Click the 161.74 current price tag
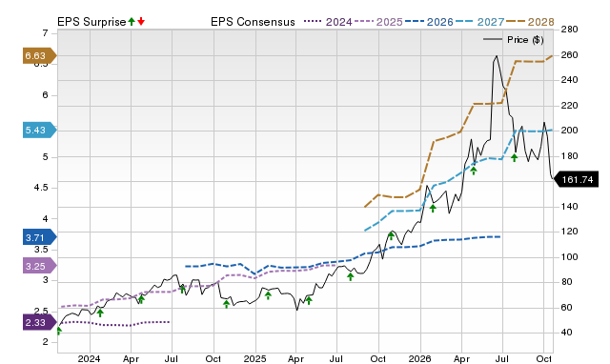Screen dimensions: 610x364 [576, 180]
